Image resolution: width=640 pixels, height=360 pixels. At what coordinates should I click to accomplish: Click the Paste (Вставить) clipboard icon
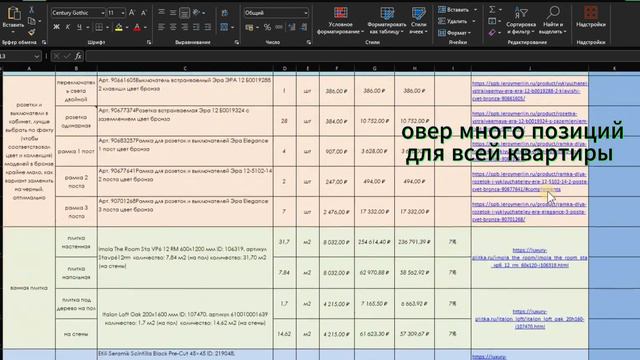[x=13, y=14]
